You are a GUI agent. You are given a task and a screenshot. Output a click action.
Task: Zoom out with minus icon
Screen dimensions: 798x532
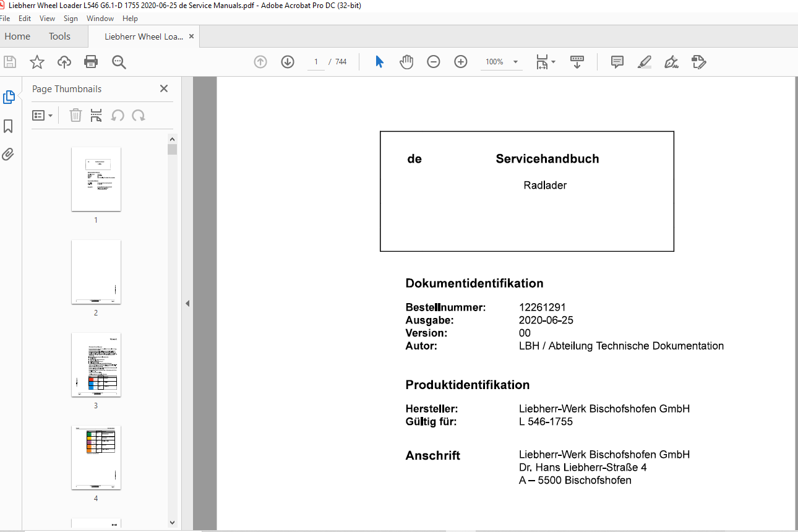(434, 62)
